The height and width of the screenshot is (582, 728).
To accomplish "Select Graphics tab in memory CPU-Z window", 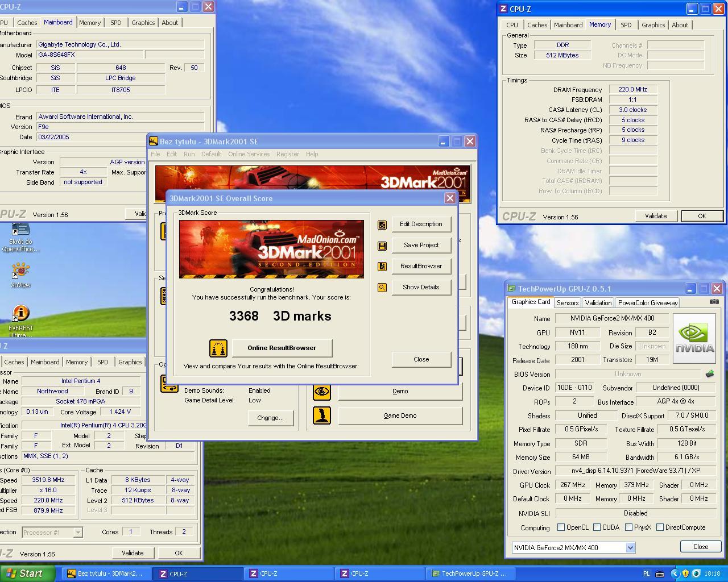I will click(x=653, y=25).
